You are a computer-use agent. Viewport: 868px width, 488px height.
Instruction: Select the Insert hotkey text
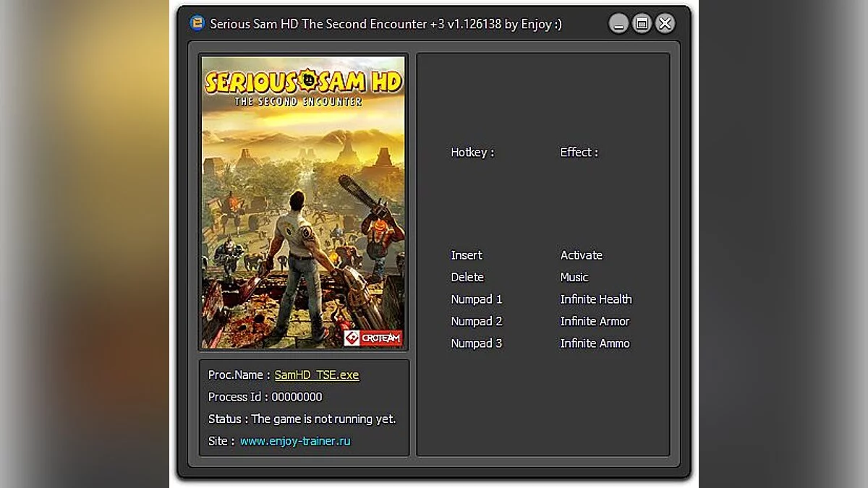tap(467, 255)
